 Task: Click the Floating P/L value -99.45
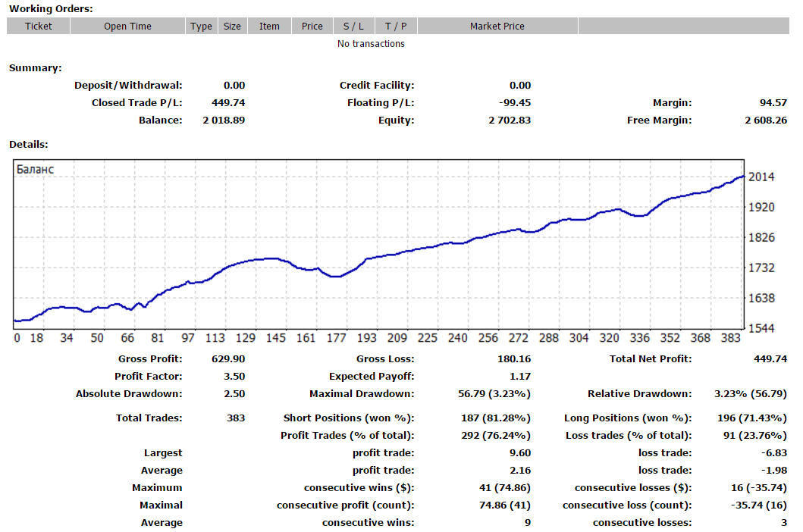[515, 103]
